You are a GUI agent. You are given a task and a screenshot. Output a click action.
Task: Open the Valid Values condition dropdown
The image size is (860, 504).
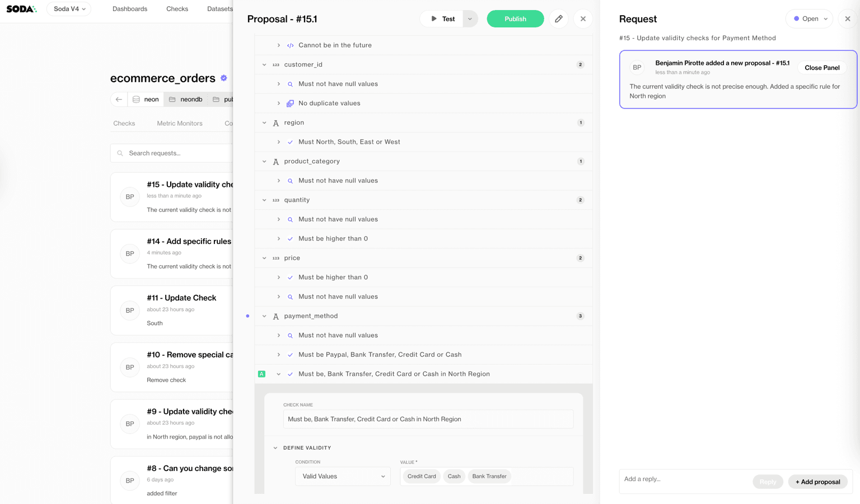(x=343, y=476)
